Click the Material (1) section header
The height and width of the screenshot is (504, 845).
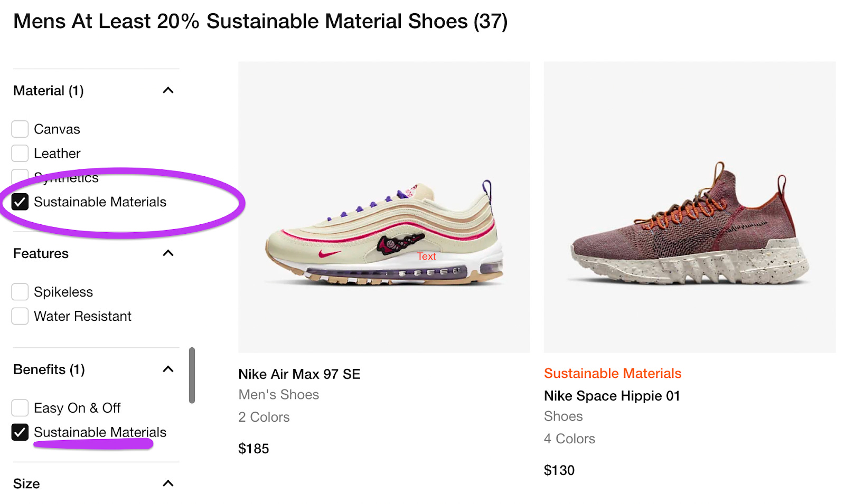click(49, 91)
